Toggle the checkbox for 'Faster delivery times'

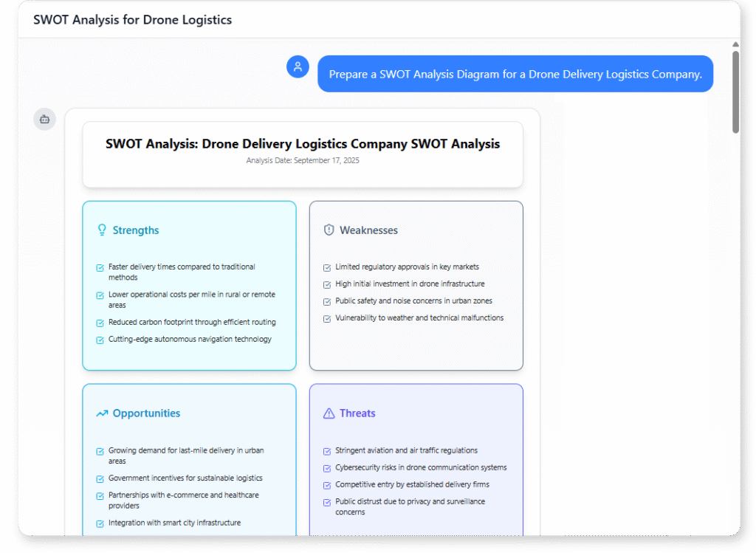point(100,267)
